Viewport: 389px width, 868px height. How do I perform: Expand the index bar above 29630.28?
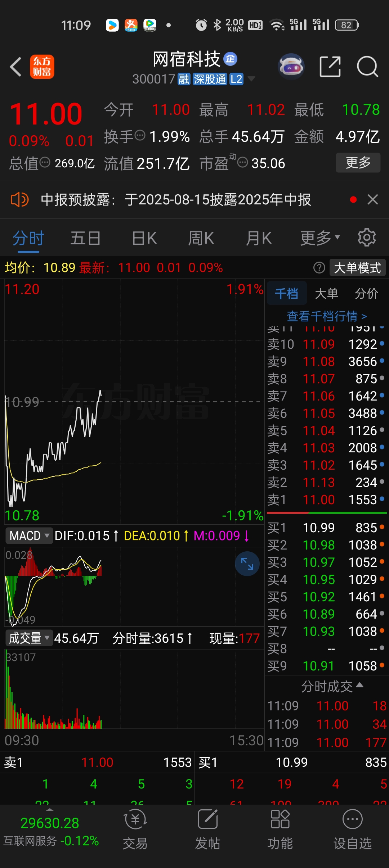50,810
